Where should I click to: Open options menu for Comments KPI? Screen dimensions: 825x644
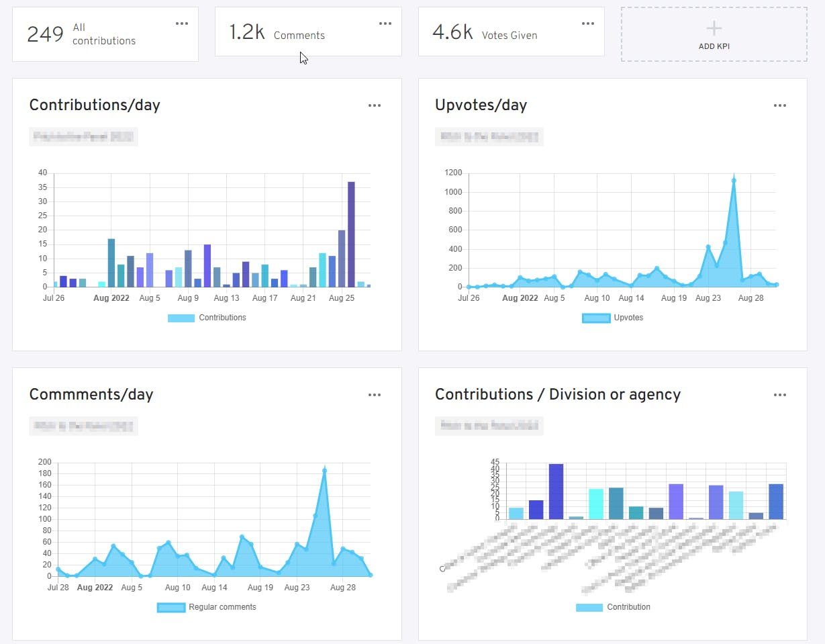385,24
